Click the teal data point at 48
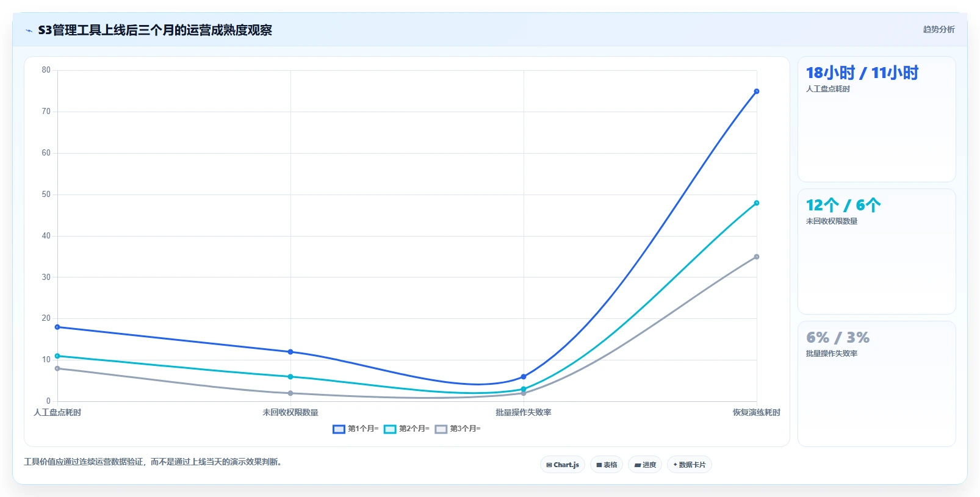This screenshot has width=980, height=497. click(x=757, y=203)
